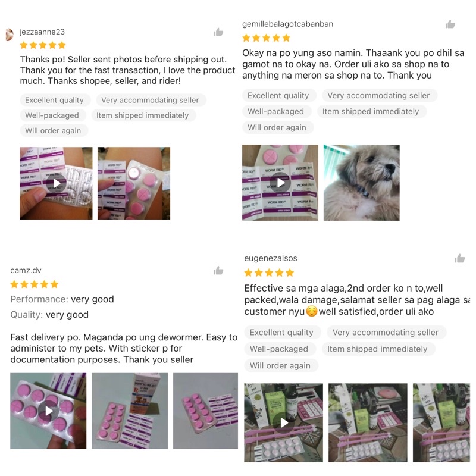Tap 'Will order again' tag under eugenezalsos

pos(280,365)
